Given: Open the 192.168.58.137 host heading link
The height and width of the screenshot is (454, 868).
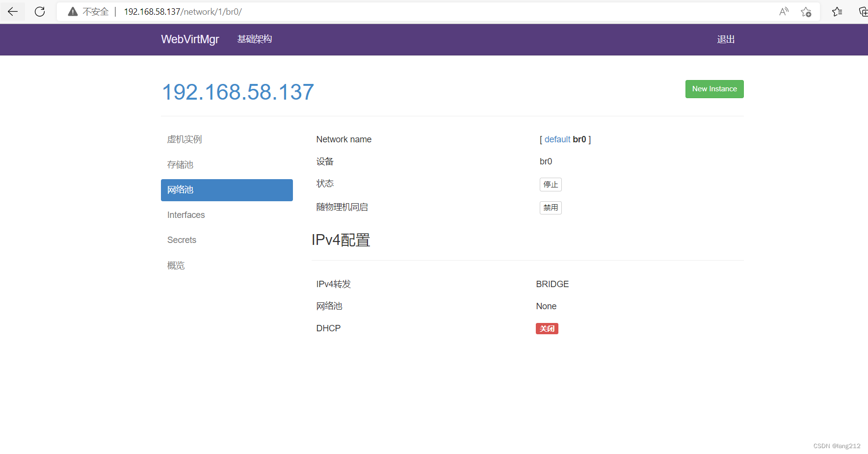Looking at the screenshot, I should click(238, 92).
